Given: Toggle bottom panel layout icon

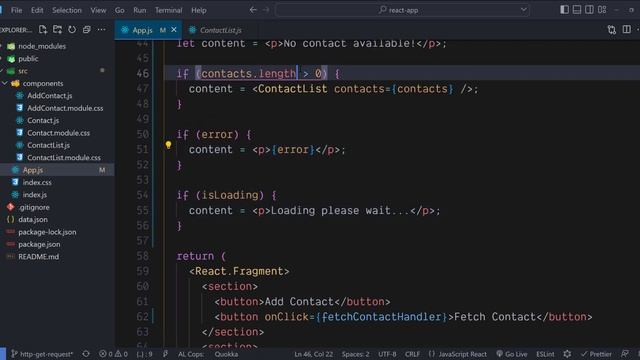Looking at the screenshot, I should tap(577, 9).
